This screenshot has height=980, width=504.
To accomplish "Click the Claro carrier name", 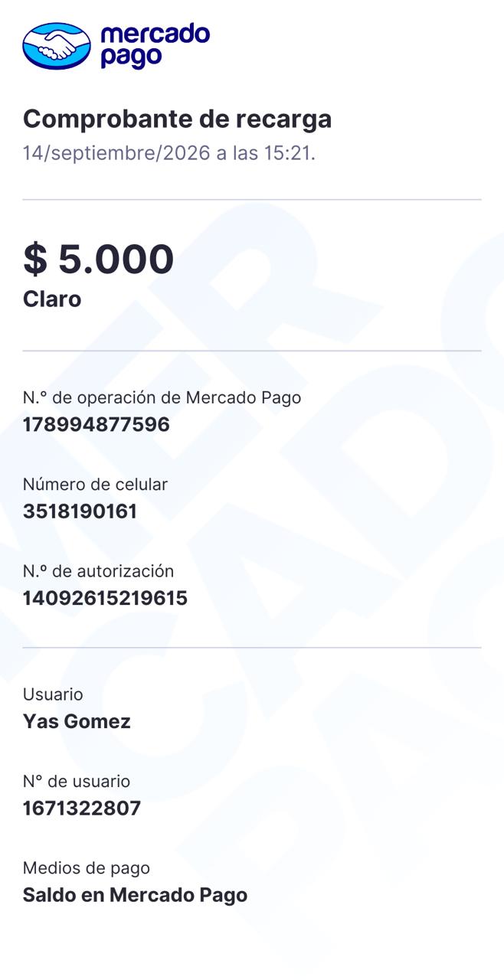I will pyautogui.click(x=52, y=299).
